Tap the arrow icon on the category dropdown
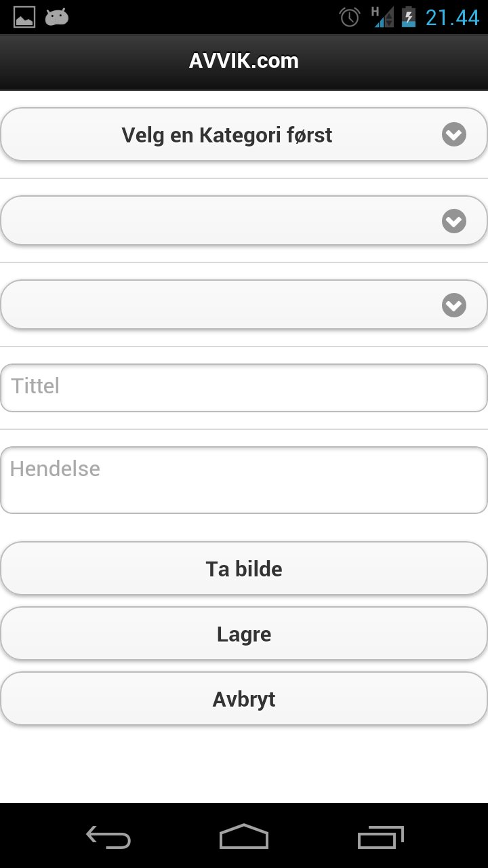The width and height of the screenshot is (488, 868). (453, 135)
